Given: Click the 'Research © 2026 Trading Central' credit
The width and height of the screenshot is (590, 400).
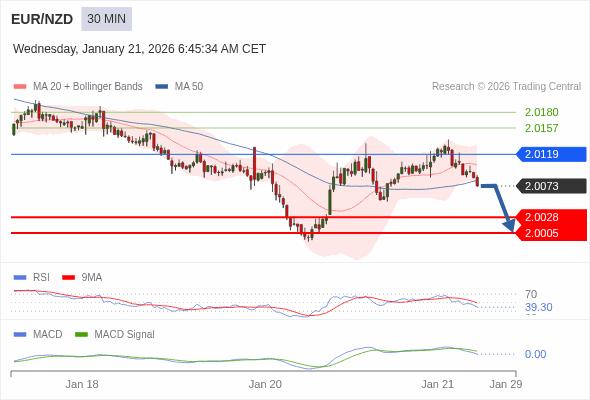Looking at the screenshot, I should point(506,87).
